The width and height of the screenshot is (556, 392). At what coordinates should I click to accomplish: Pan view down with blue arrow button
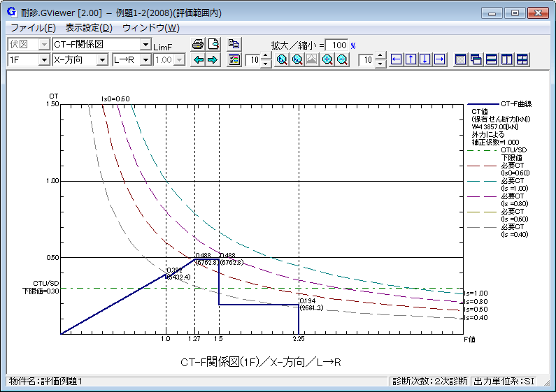coord(425,59)
